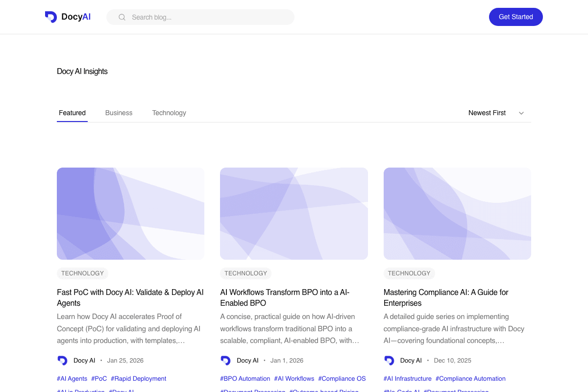Click the #BPO Automation tag
The height and width of the screenshot is (392, 588).
245,378
